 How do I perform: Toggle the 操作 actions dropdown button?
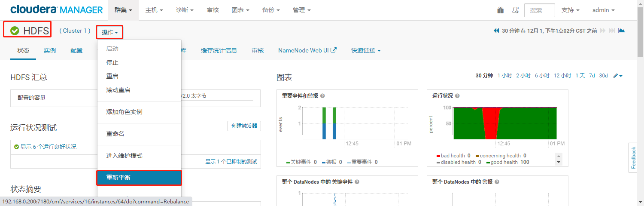pyautogui.click(x=110, y=32)
